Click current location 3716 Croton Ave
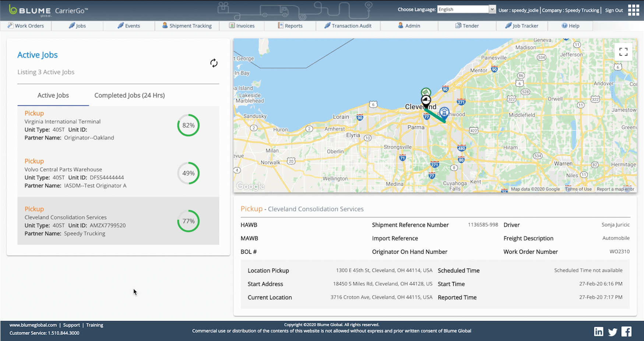 point(381,297)
